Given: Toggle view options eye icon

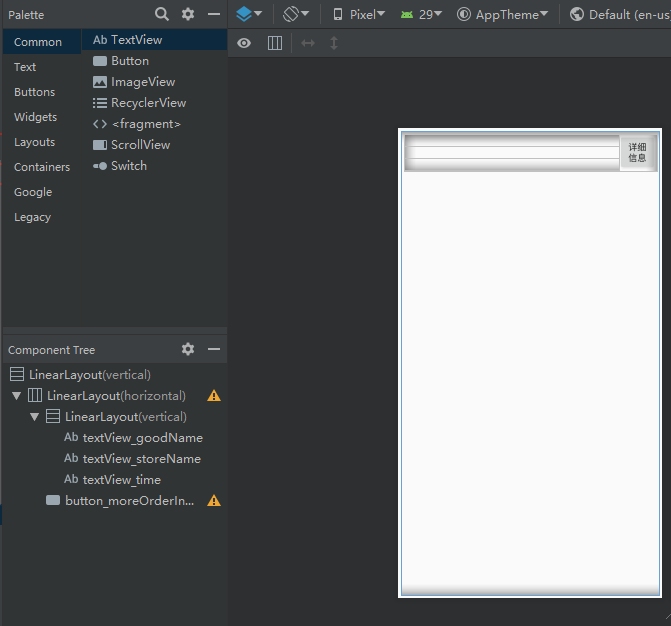Looking at the screenshot, I should click(x=244, y=43).
